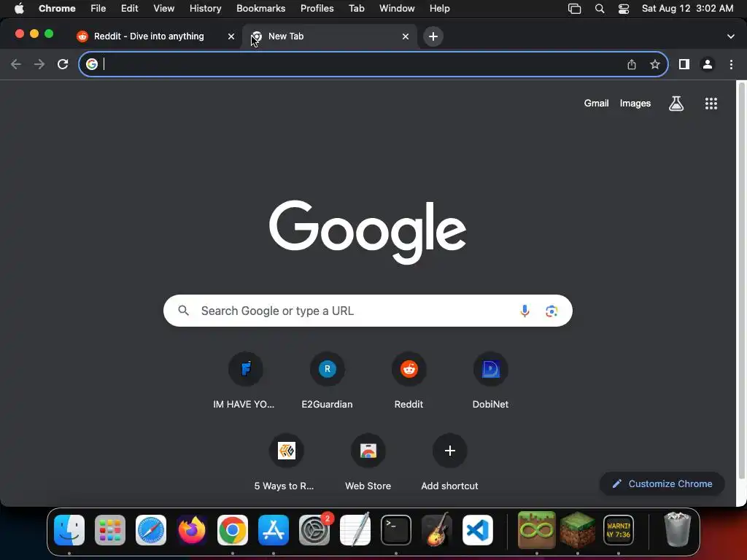Open the Console warning dock icon
The width and height of the screenshot is (747, 560).
619,530
